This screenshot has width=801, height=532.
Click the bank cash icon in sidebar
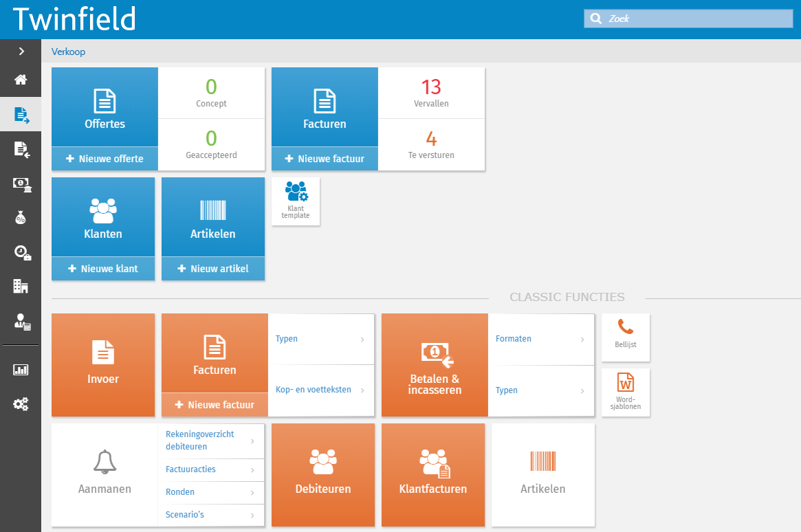[21, 184]
